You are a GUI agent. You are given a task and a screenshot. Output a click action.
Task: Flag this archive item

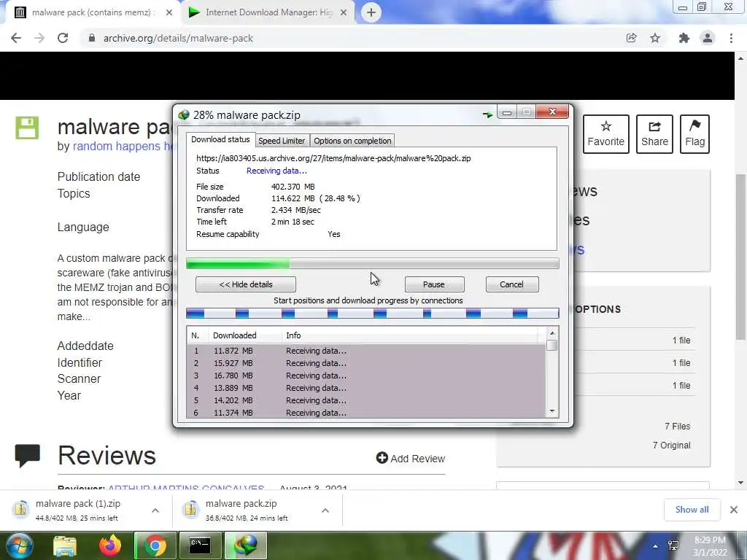[x=694, y=134]
